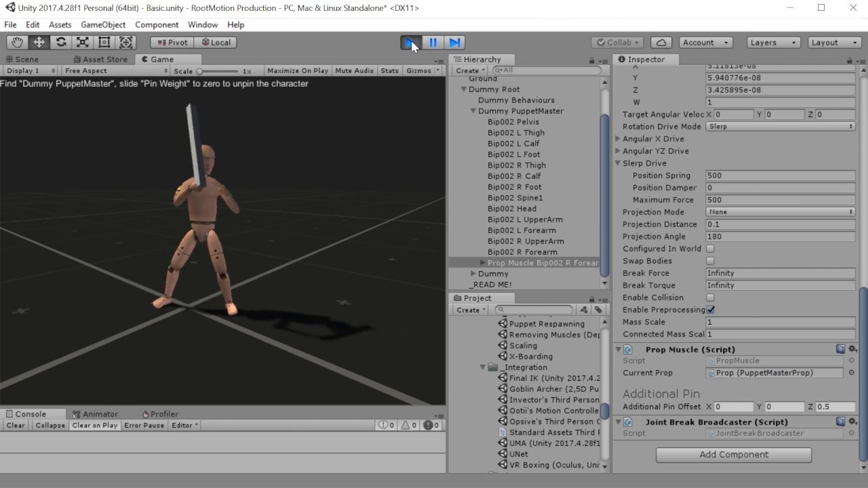868x488 pixels.
Task: Click Project search-by-type filter icon
Action: [x=584, y=310]
